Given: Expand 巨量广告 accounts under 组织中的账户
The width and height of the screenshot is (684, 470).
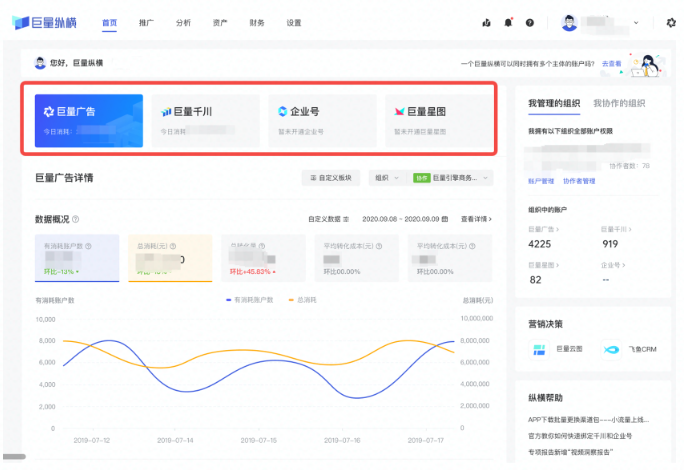Looking at the screenshot, I should [x=544, y=229].
